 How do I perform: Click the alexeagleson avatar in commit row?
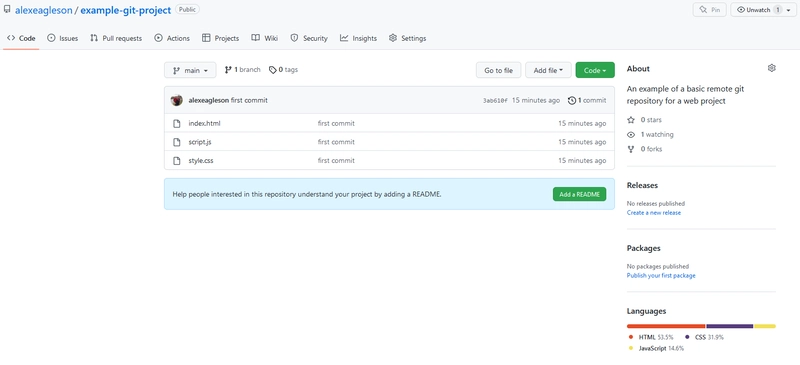tap(177, 101)
